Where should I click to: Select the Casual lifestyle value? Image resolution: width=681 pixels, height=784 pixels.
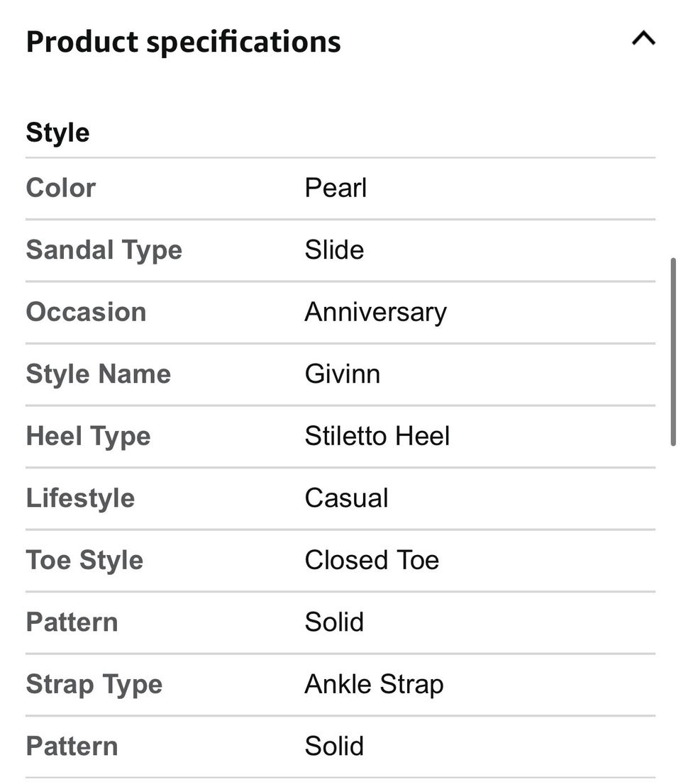[346, 498]
